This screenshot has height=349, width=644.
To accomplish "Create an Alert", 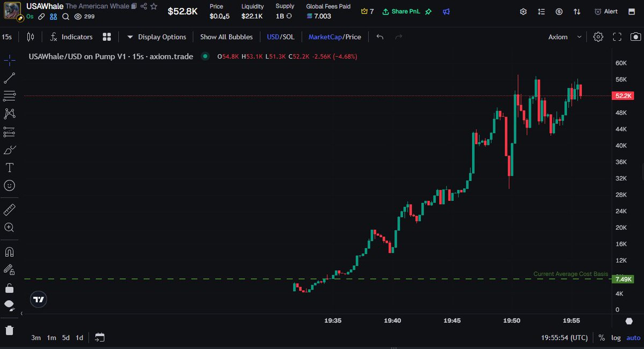I will [x=606, y=11].
